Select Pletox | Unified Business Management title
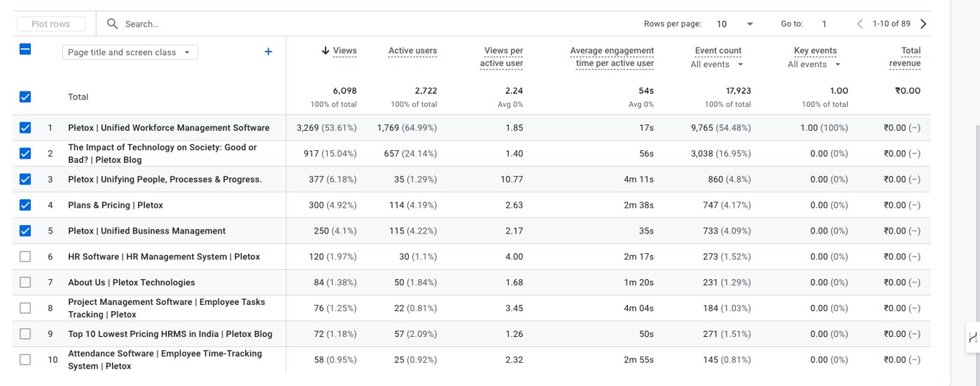The image size is (980, 386). pyautogui.click(x=147, y=231)
